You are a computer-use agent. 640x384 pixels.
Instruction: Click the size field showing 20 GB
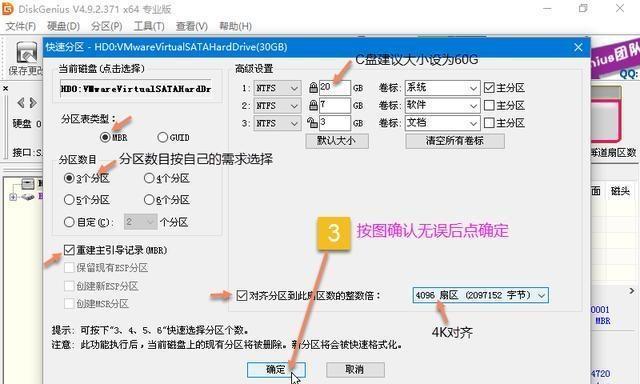click(x=334, y=88)
